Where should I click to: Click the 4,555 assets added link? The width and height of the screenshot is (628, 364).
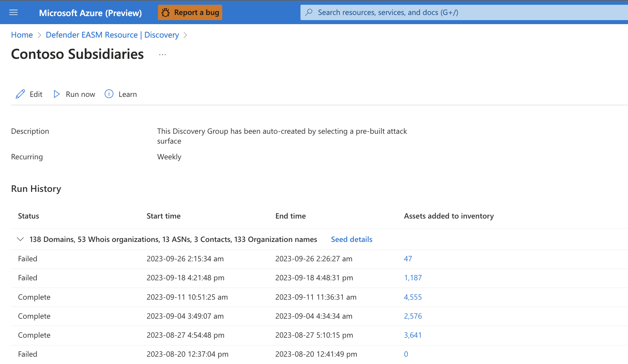click(x=413, y=297)
